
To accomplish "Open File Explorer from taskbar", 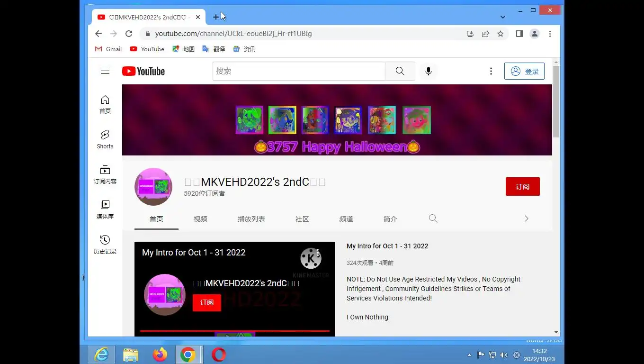I will [131, 355].
